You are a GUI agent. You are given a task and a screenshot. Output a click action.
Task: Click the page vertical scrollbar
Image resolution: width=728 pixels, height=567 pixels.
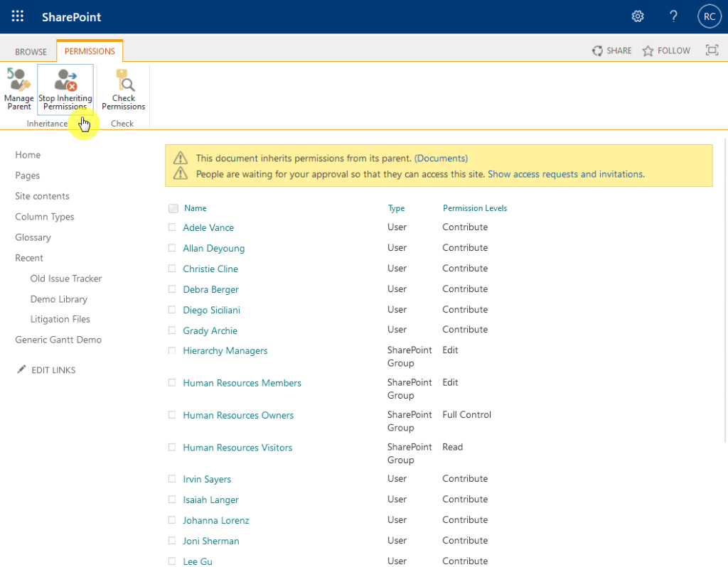pyautogui.click(x=725, y=290)
